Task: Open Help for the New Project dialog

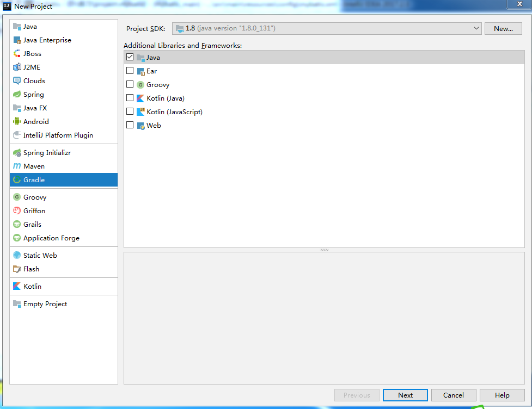Action: click(502, 395)
